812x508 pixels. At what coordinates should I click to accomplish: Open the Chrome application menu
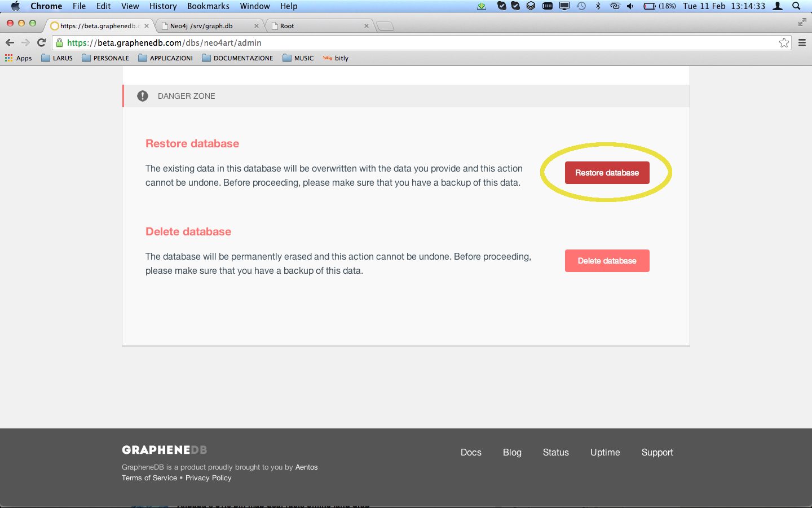pyautogui.click(x=46, y=6)
